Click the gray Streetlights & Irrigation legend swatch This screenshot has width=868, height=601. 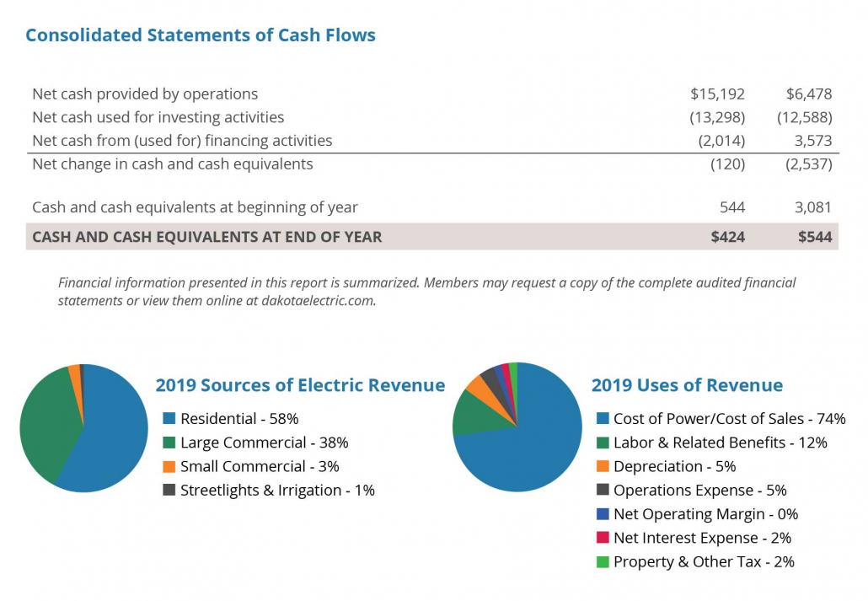pos(169,491)
